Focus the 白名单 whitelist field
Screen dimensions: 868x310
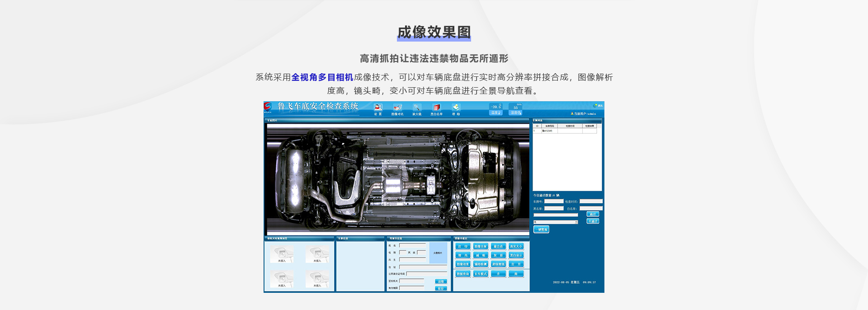click(591, 208)
